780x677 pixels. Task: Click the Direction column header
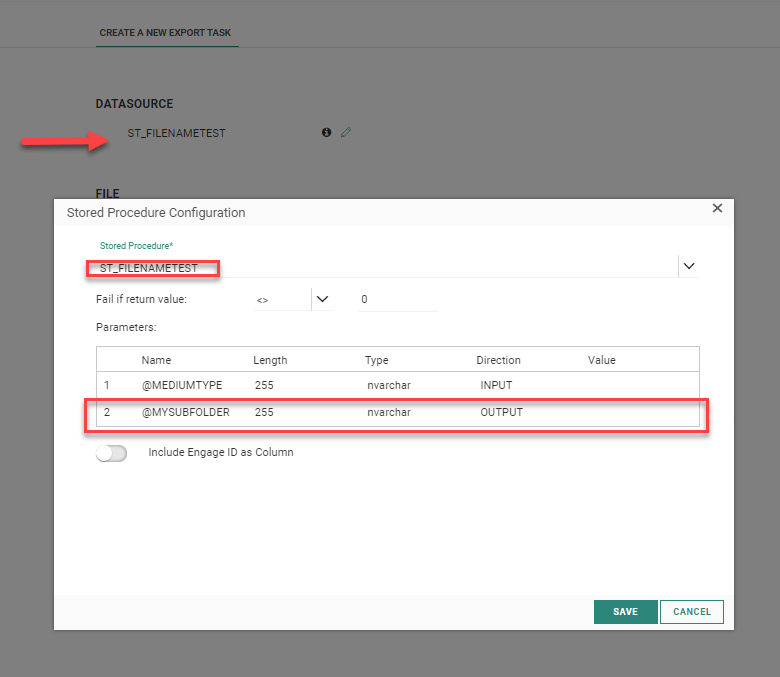pos(498,360)
